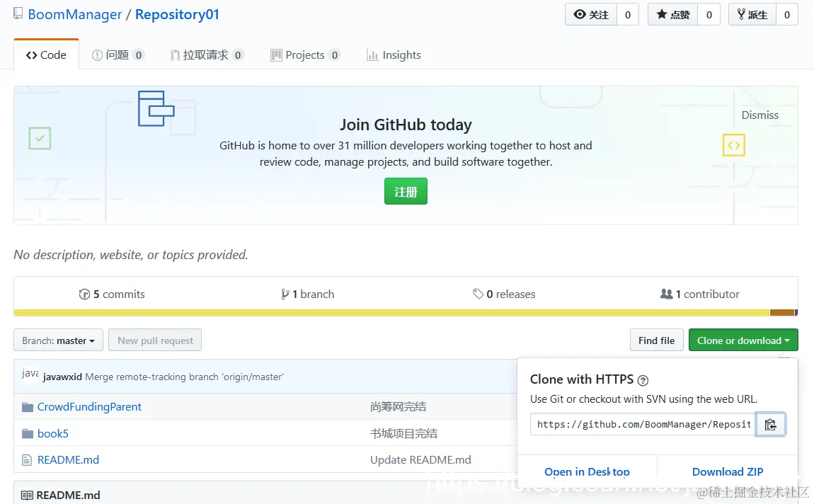Screen dimensions: 814x504
Task: Click Open in Desktop
Action: coord(587,472)
